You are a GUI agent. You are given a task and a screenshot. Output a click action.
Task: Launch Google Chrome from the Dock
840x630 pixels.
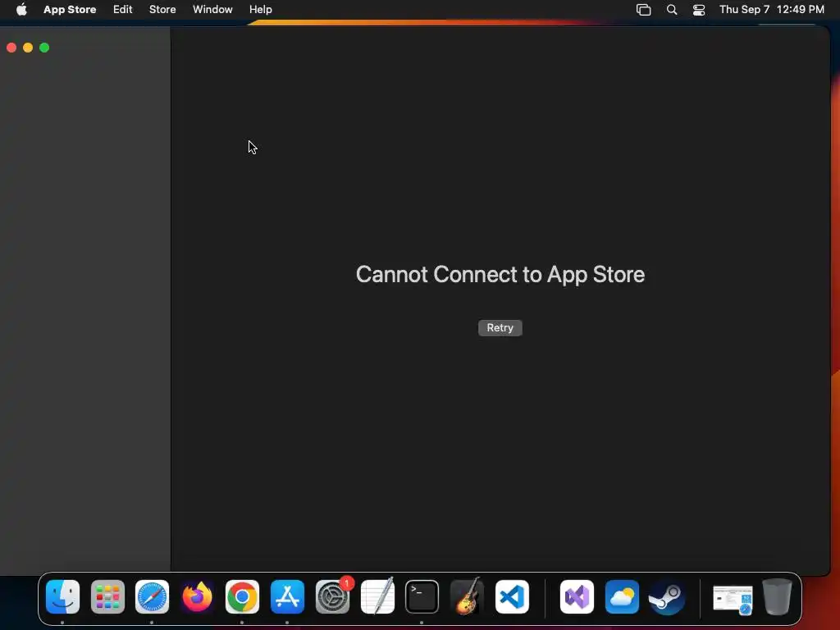(242, 597)
